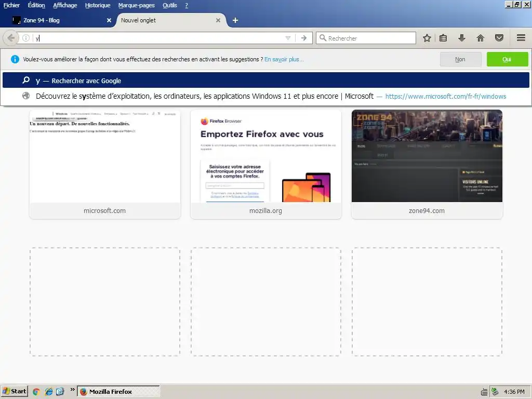
Task: Expand the address bar history dropdown
Action: pyautogui.click(x=288, y=38)
